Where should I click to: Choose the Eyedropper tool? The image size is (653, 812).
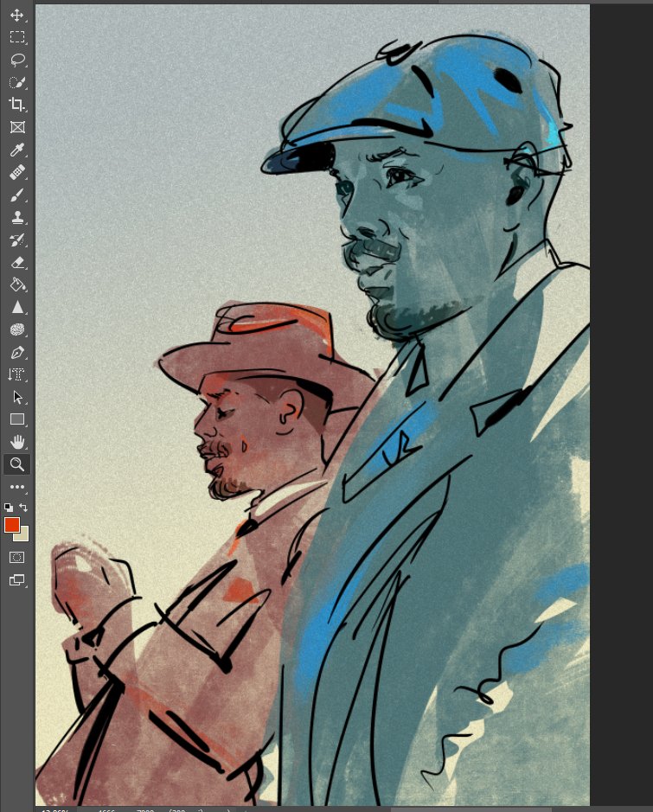pos(16,150)
